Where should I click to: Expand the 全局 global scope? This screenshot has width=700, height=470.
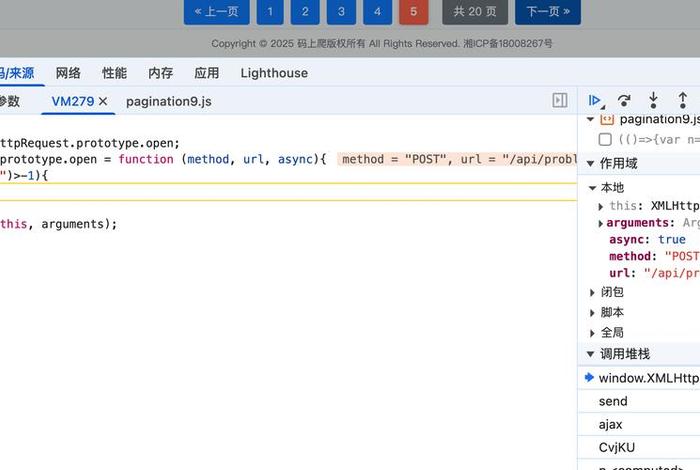click(592, 332)
